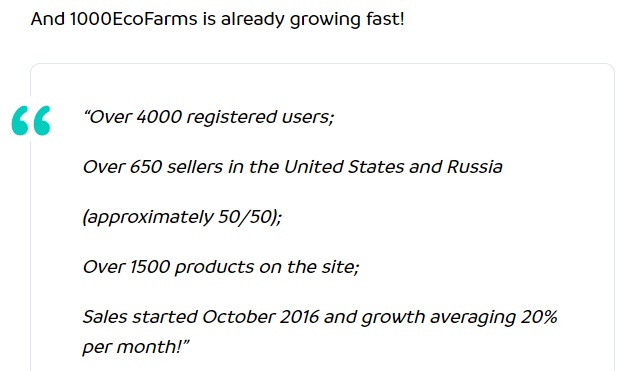Screen dimensions: 640x371
Task: Click the teal quotation mark icon
Action: pyautogui.click(x=31, y=120)
